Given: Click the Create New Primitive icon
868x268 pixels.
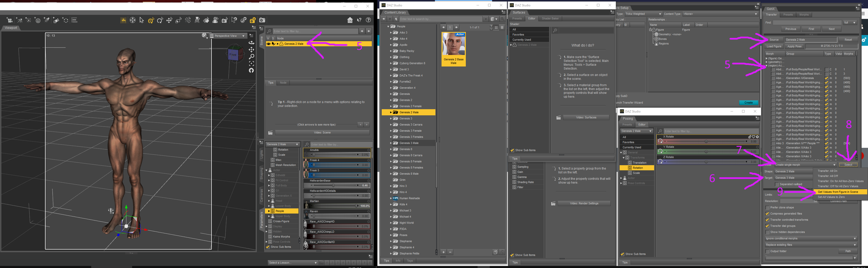Looking at the screenshot, I should pyautogui.click(x=56, y=20).
